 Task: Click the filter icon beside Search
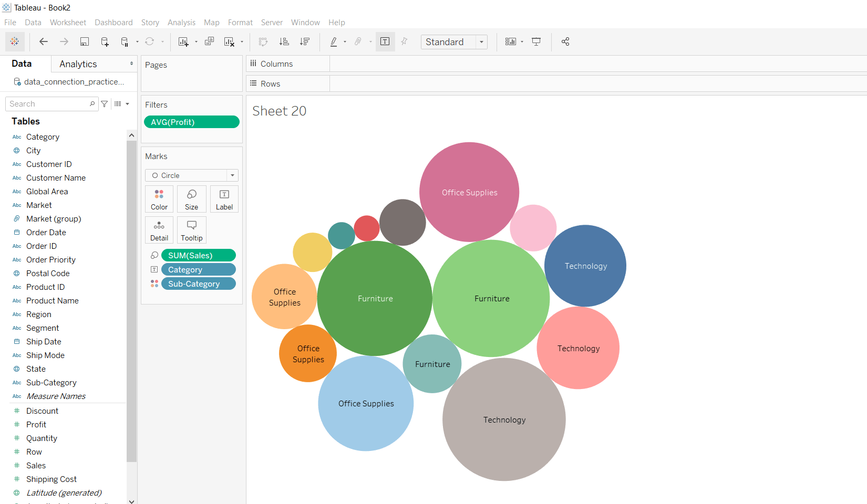coord(105,104)
